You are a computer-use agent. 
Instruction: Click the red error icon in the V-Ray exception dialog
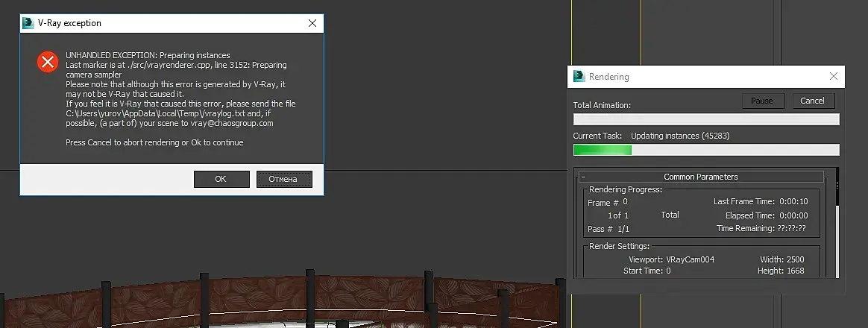(x=48, y=62)
